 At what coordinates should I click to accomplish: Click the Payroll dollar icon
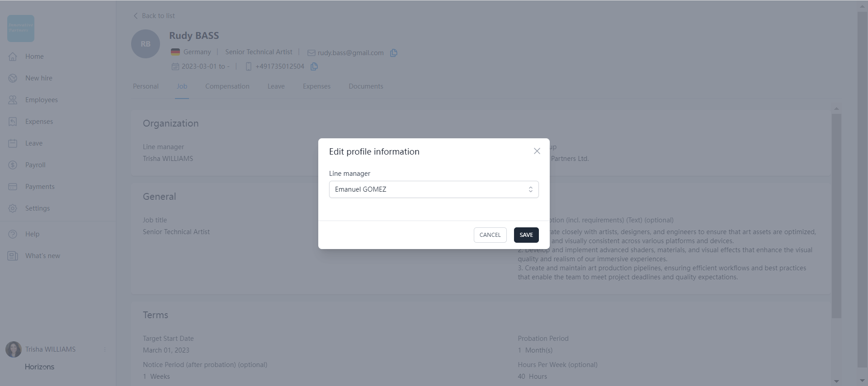pyautogui.click(x=13, y=165)
